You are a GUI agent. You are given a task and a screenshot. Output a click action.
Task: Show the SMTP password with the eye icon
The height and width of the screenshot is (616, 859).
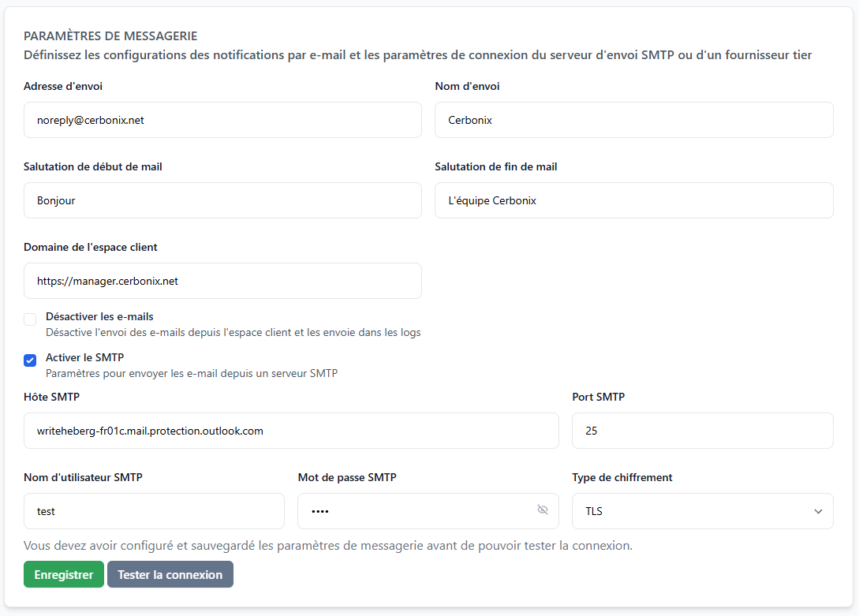click(543, 510)
